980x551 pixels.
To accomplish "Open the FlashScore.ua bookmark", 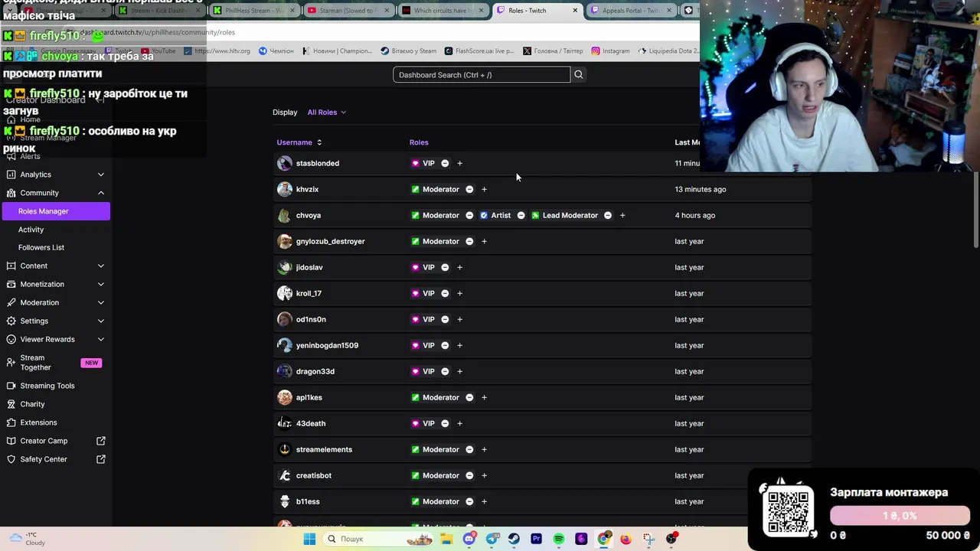I will 479,51.
